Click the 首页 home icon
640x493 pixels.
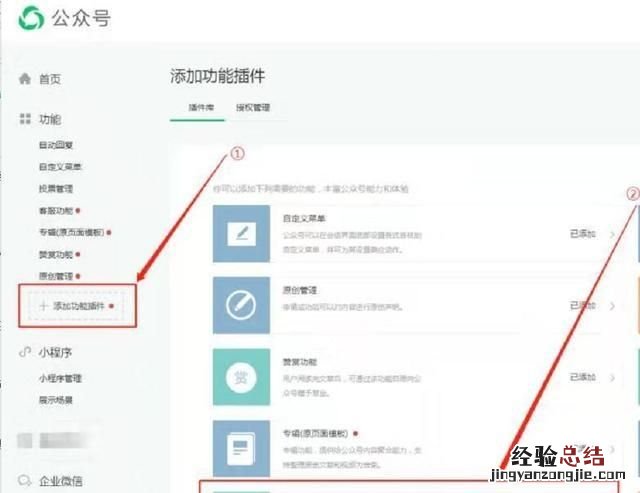[25, 78]
